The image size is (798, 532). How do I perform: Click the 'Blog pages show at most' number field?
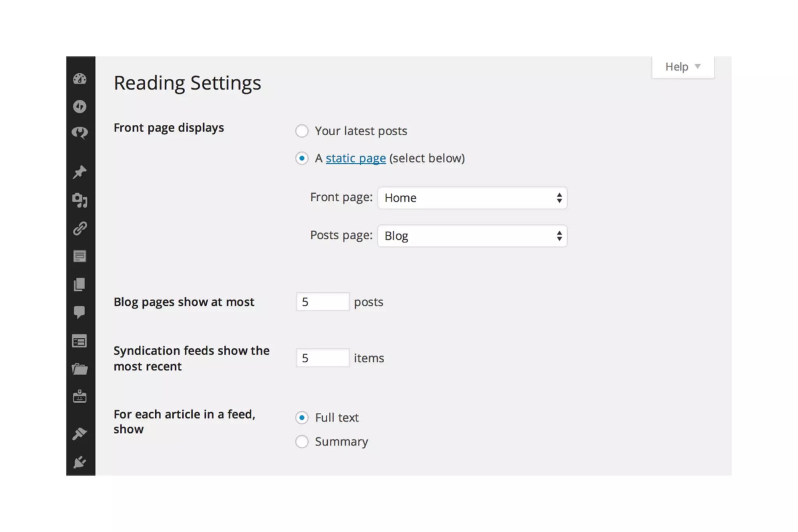323,302
